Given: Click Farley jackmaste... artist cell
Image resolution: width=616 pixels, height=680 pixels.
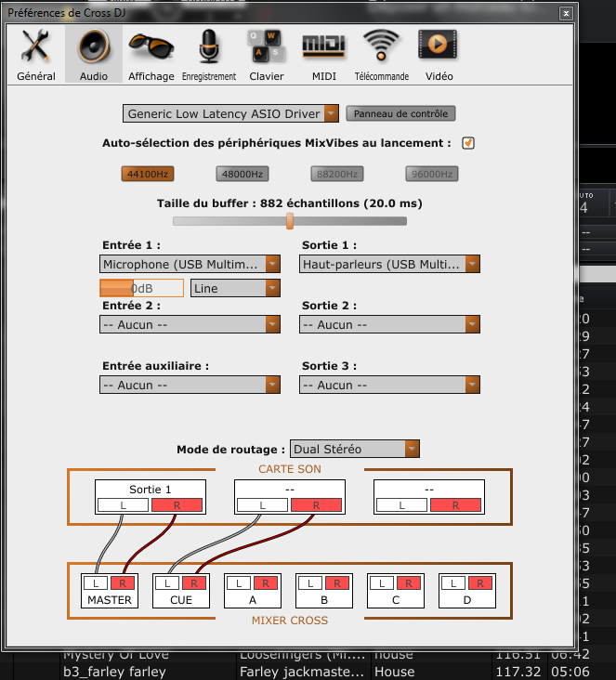Looking at the screenshot, I should [302, 672].
